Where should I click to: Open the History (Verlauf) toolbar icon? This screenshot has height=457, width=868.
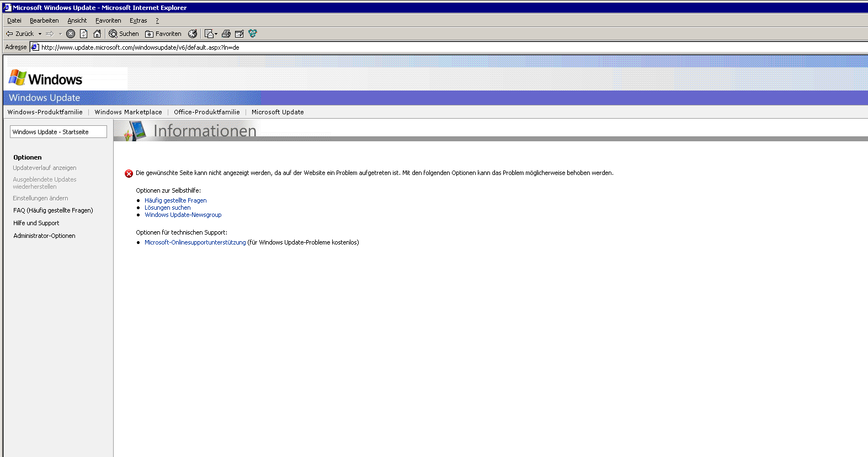193,34
